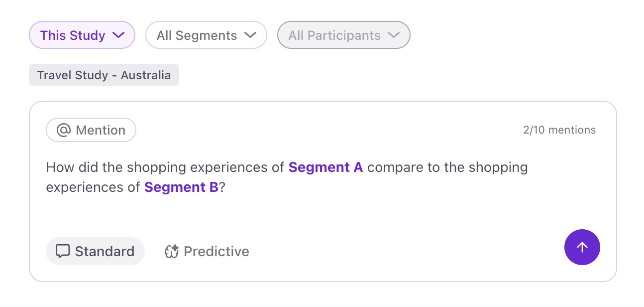The image size is (644, 307).
Task: Click the 2/10 mentions counter
Action: [559, 130]
